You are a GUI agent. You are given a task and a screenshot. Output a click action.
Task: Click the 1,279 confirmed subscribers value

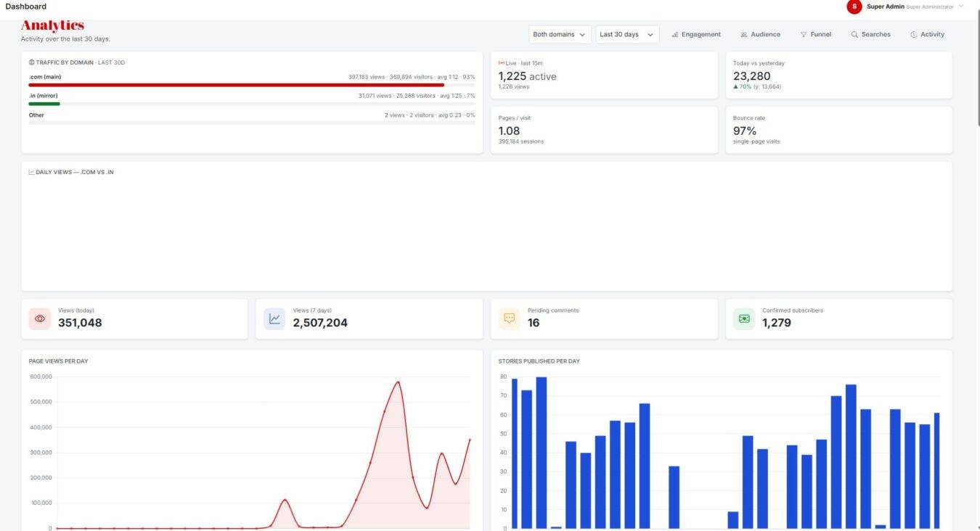click(x=777, y=323)
